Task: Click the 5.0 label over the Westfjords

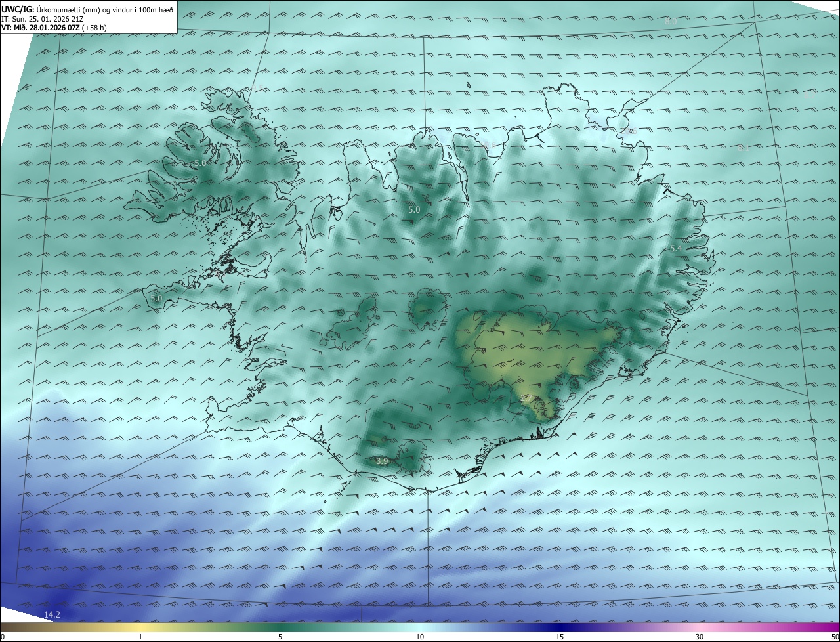Action: [x=200, y=163]
